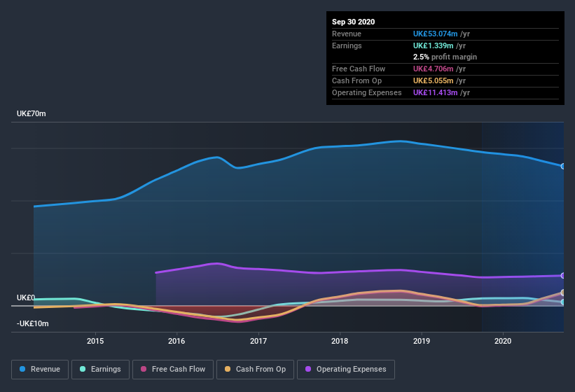Click the Revenue row label in tooltip

[x=347, y=34]
